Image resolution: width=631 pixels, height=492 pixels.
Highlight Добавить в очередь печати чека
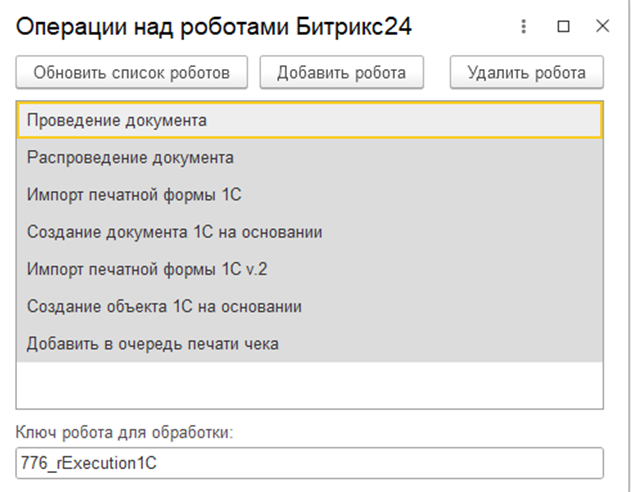(x=310, y=344)
